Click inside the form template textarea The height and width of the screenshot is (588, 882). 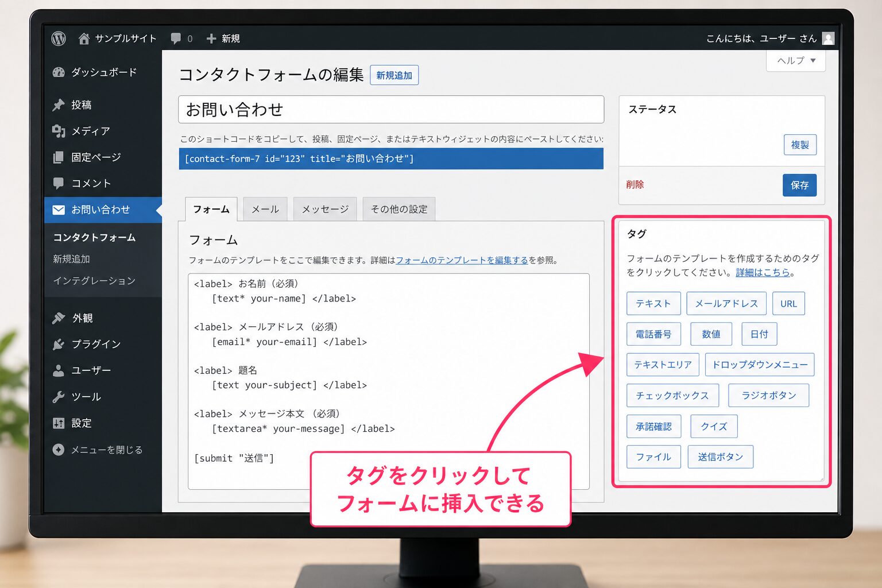[x=389, y=381]
